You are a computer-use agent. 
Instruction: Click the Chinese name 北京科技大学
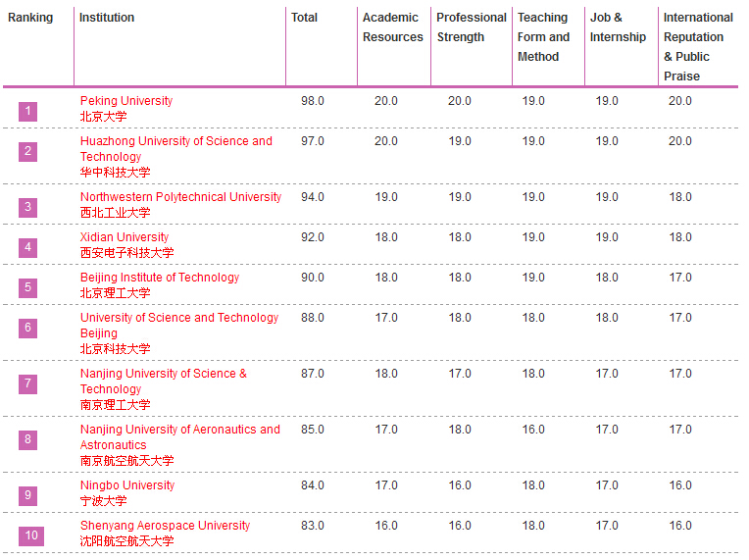pyautogui.click(x=115, y=349)
